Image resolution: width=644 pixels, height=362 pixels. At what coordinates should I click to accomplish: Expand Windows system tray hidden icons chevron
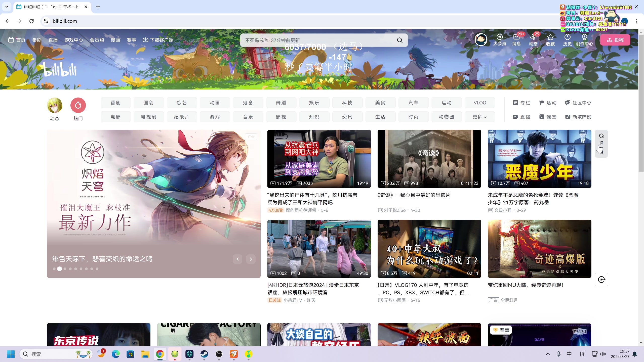point(548,354)
